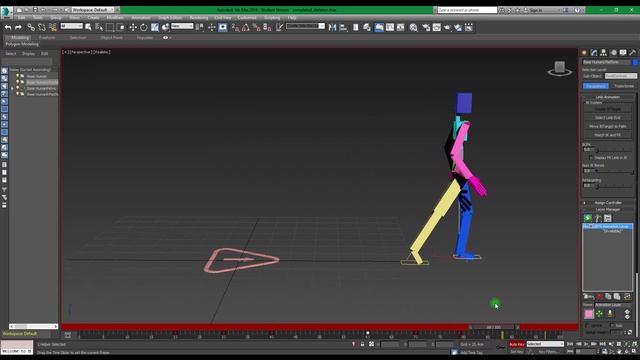Open the Select by Name dialog
This screenshot has height=360, width=640.
pyautogui.click(x=99, y=27)
